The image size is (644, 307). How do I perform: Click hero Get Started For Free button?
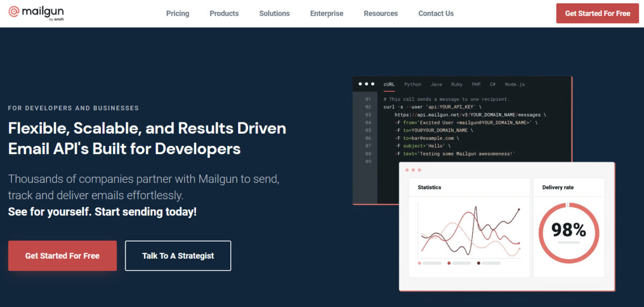point(62,255)
